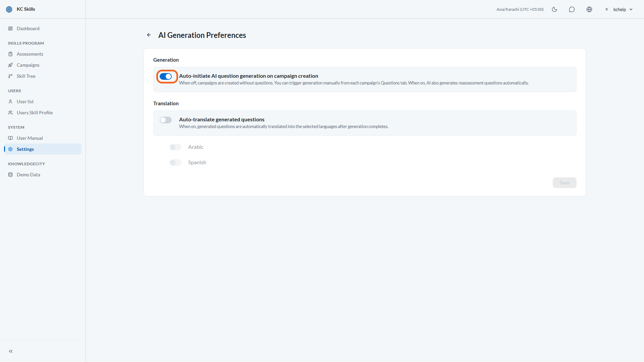Viewport: 644px width, 362px height.
Task: Collapse sidebar with double chevron icon
Action: pyautogui.click(x=11, y=351)
